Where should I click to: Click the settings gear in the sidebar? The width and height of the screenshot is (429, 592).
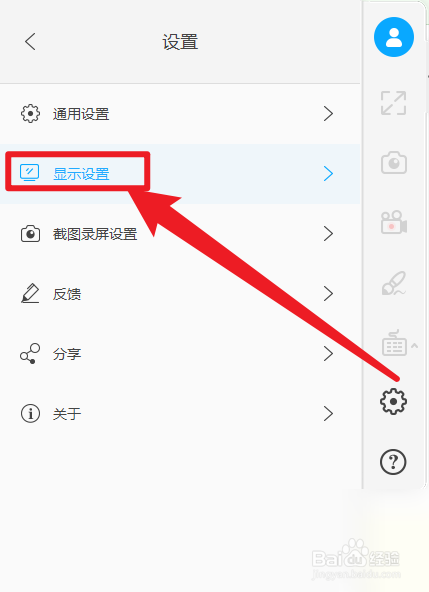[x=394, y=401]
